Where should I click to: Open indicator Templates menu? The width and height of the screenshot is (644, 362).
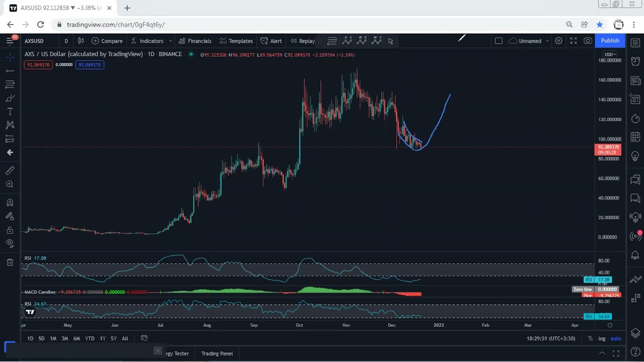[235, 41]
